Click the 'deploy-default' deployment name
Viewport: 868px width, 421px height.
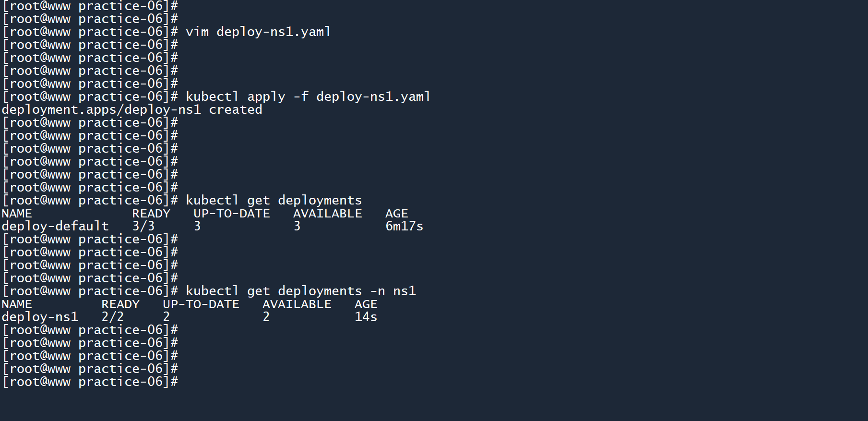55,226
